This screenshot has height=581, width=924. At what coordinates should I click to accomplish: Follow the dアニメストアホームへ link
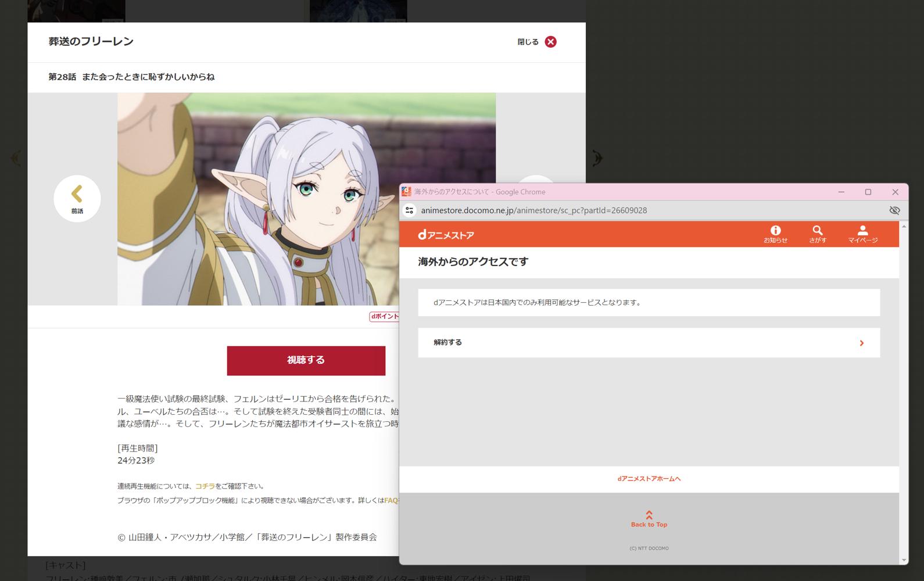tap(649, 479)
